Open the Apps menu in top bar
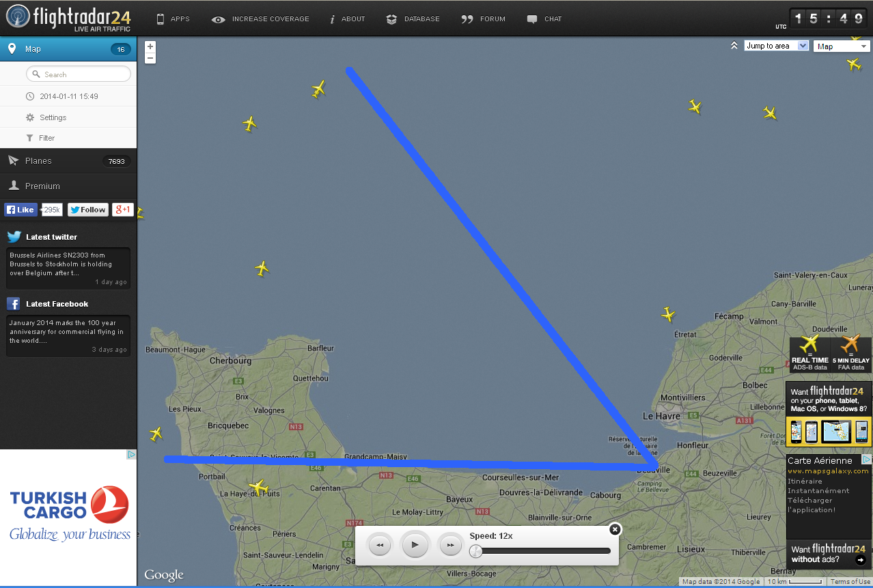 pyautogui.click(x=173, y=19)
